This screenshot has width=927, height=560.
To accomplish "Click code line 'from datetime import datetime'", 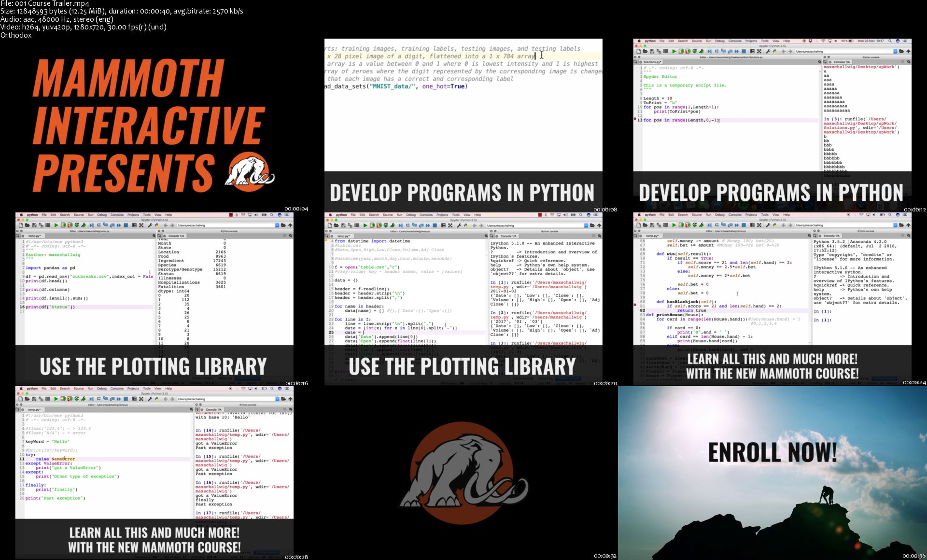I will coord(372,241).
